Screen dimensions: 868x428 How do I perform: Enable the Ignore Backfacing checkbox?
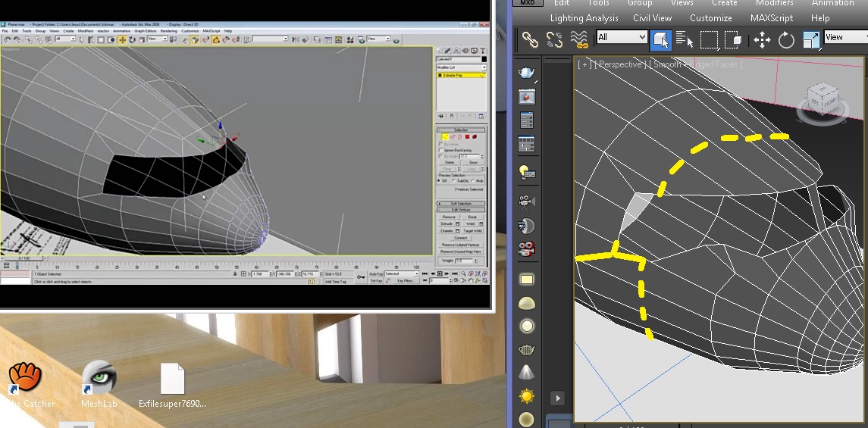coord(440,151)
